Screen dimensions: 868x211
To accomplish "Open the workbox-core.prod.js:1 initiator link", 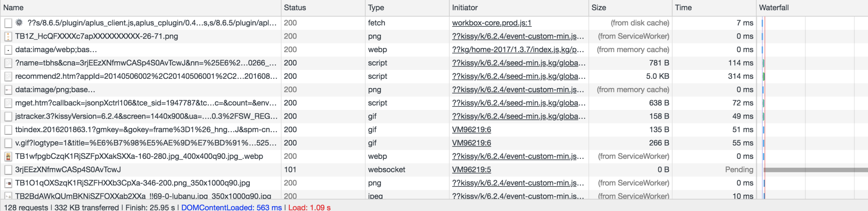I will pyautogui.click(x=491, y=23).
